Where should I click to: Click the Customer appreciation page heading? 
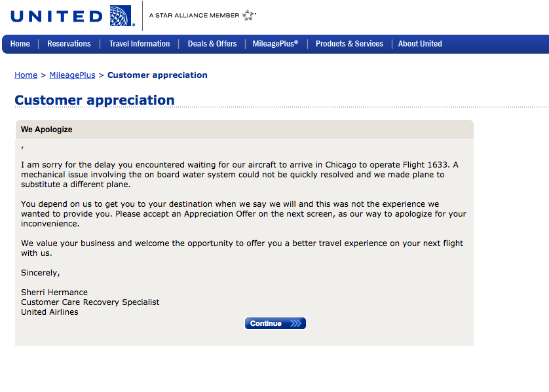pyautogui.click(x=94, y=100)
